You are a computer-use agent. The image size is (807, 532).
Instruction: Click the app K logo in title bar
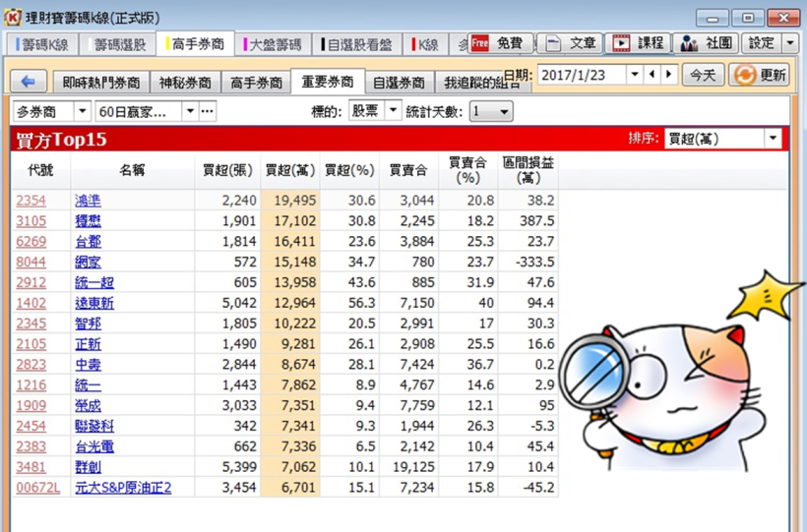[13, 18]
